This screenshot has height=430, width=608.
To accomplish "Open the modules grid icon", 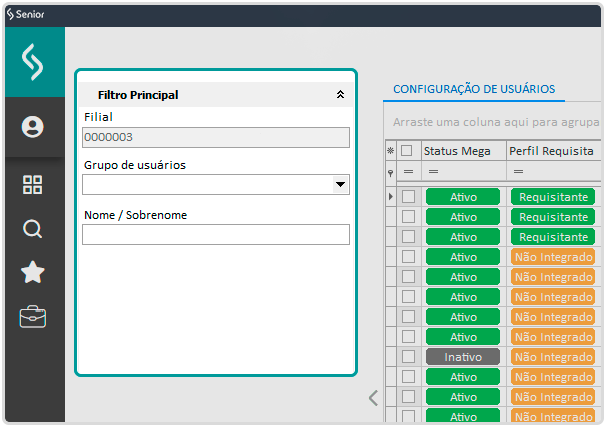I will pos(33,185).
